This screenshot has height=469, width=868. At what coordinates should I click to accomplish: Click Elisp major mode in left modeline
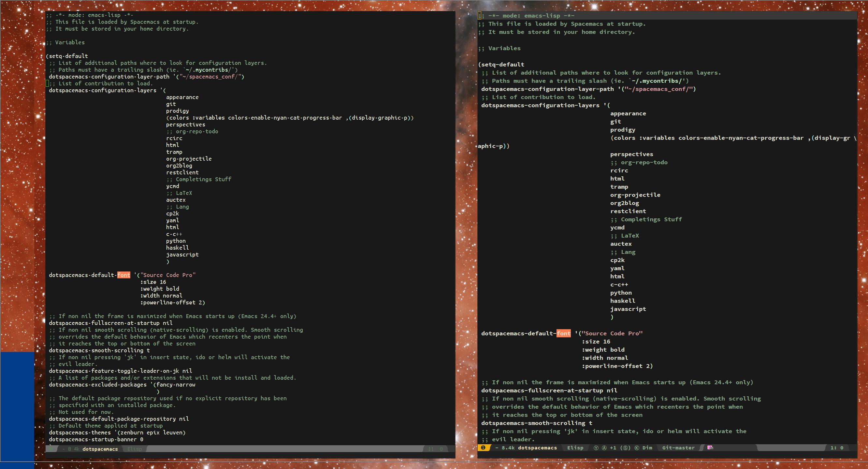pos(135,449)
